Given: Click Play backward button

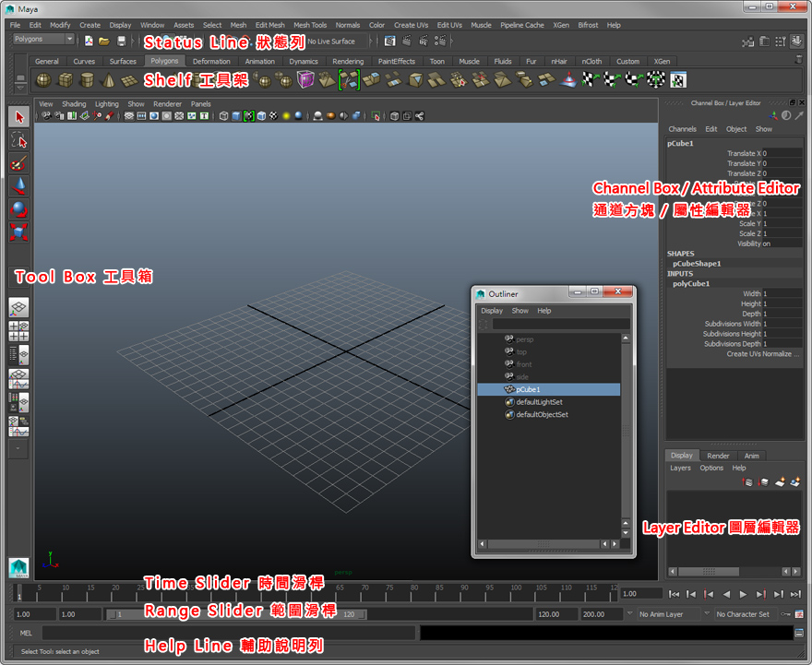Looking at the screenshot, I should coord(726,594).
